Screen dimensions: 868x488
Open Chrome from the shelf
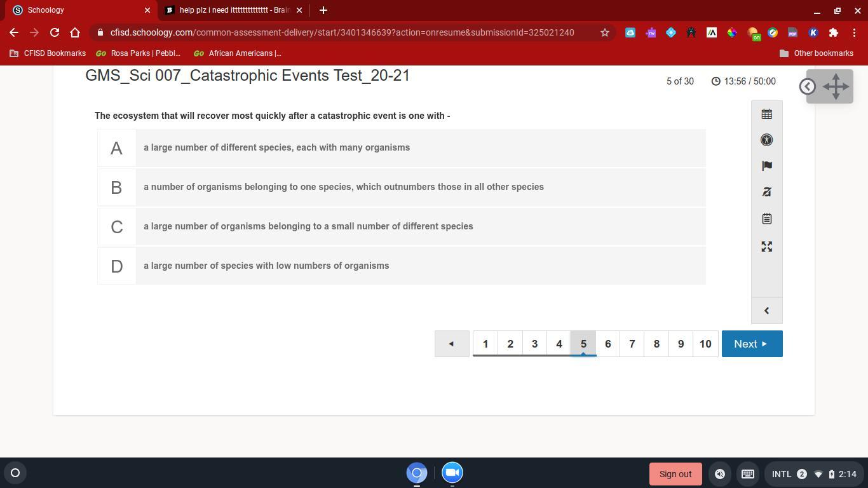pyautogui.click(x=417, y=473)
